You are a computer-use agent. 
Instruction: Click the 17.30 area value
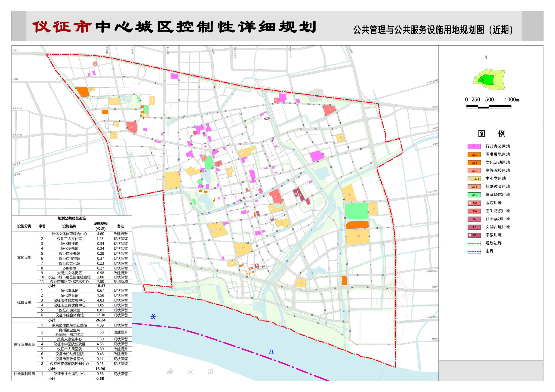(x=101, y=315)
